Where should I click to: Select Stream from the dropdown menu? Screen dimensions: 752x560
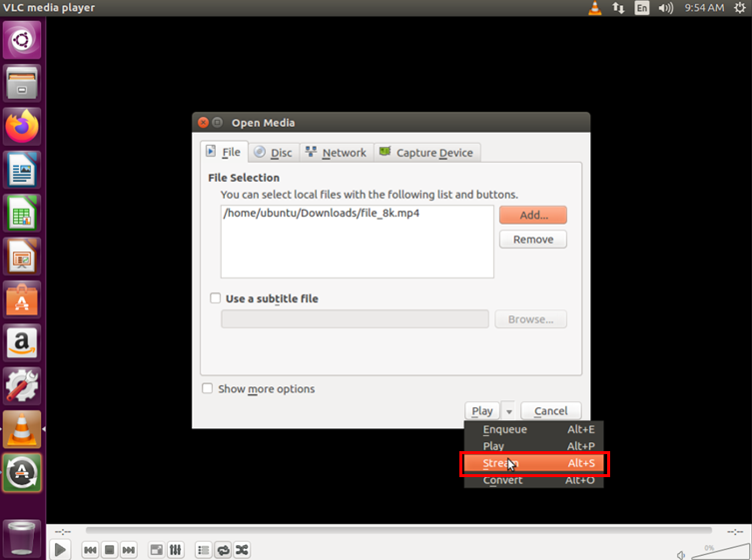[x=533, y=463]
